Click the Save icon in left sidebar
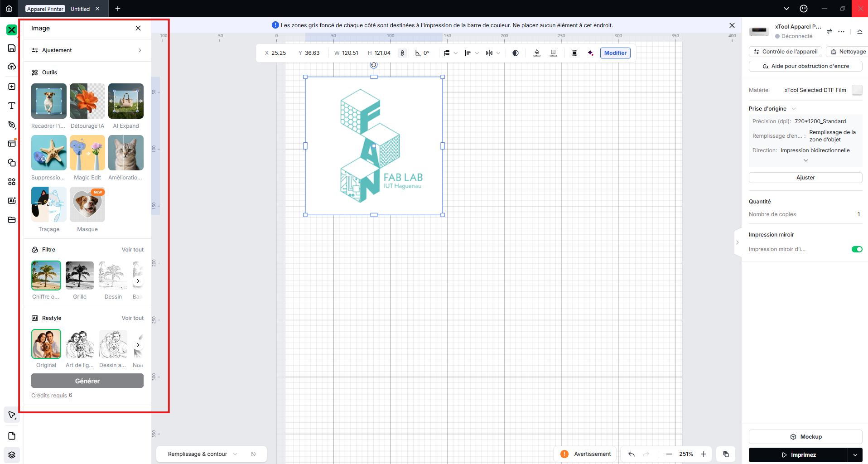The image size is (868, 464). click(12, 48)
